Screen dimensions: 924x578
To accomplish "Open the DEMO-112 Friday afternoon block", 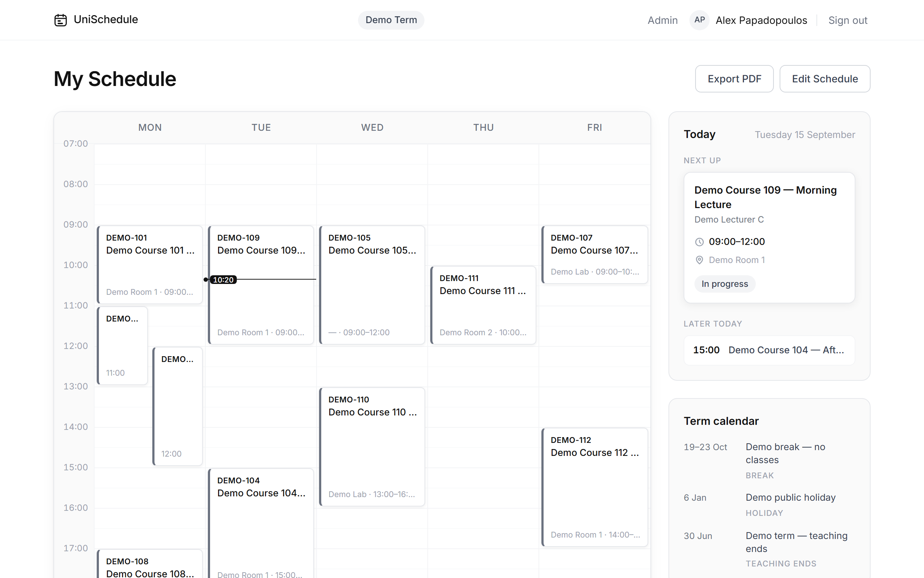I will tap(594, 487).
